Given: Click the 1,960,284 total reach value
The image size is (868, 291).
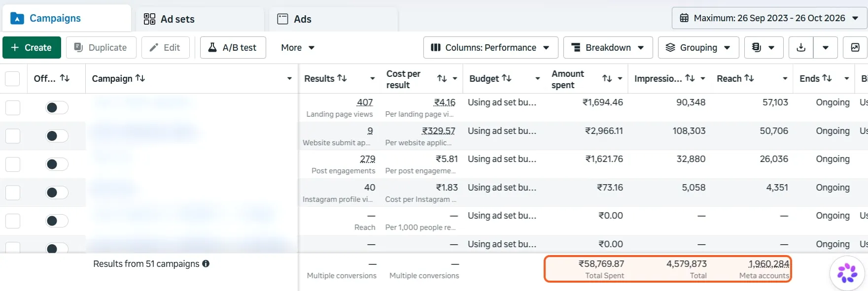Looking at the screenshot, I should [x=769, y=264].
